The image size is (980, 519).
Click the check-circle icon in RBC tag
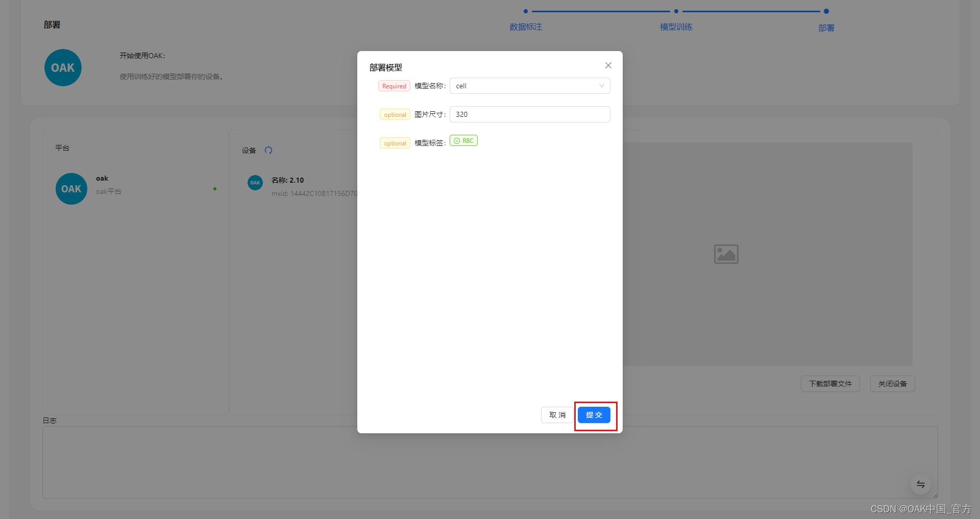[457, 141]
